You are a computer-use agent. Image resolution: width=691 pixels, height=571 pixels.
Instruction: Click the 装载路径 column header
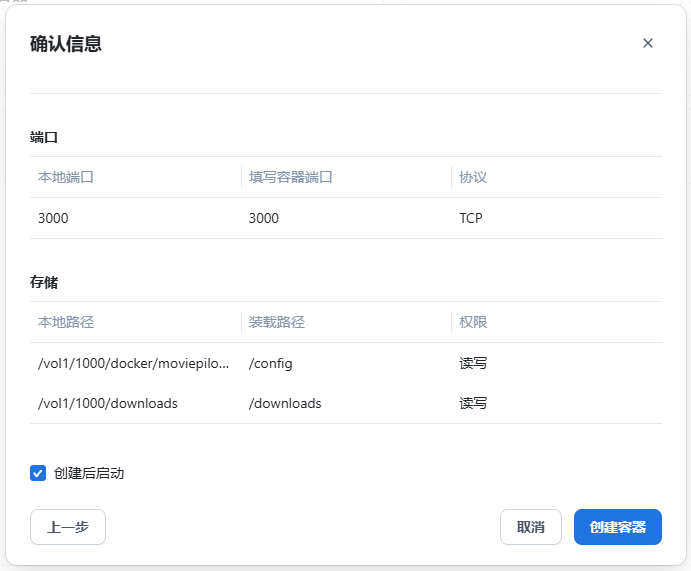(276, 322)
